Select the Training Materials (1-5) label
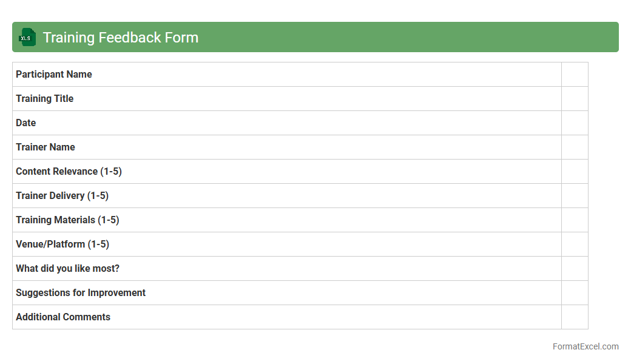Viewport: 631px width, 364px height. pos(67,220)
